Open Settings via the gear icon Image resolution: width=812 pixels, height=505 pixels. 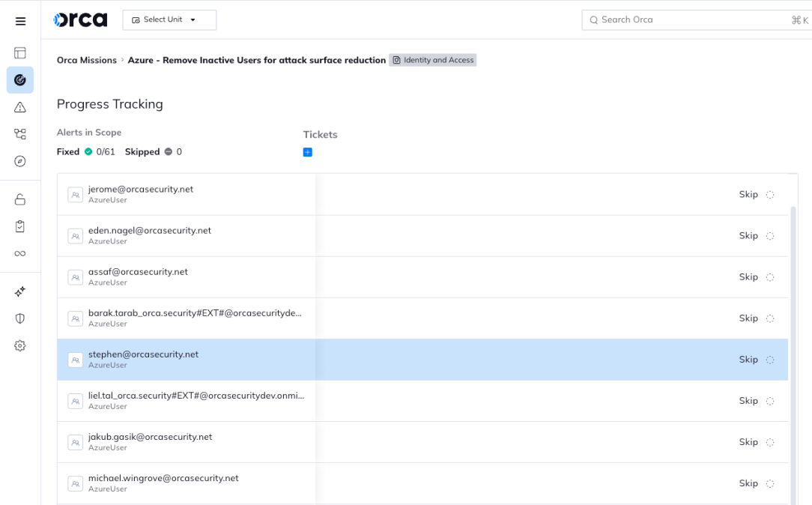[19, 345]
